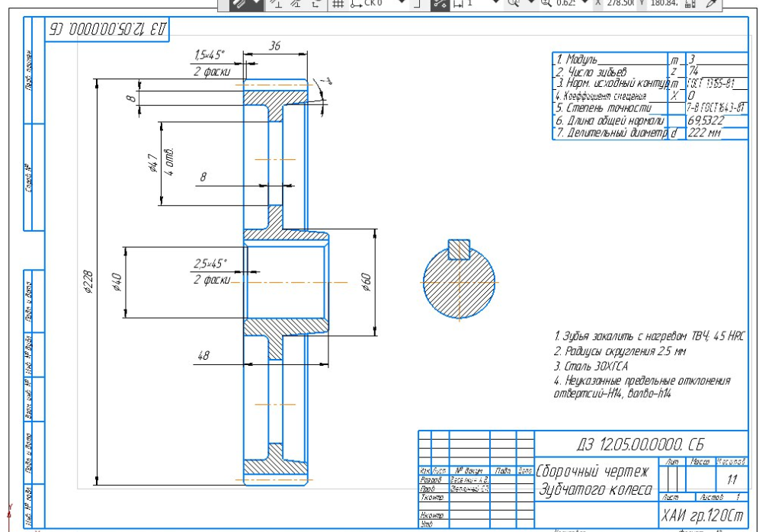Toggle the grid display icon
Screen dimensions: 759x532
click(x=338, y=3)
